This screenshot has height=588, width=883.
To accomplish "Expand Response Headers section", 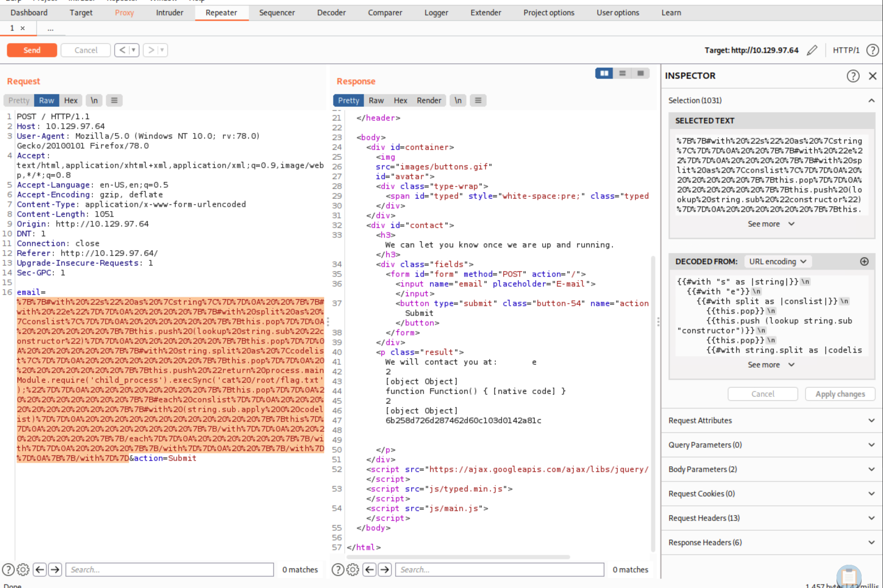I will 771,542.
